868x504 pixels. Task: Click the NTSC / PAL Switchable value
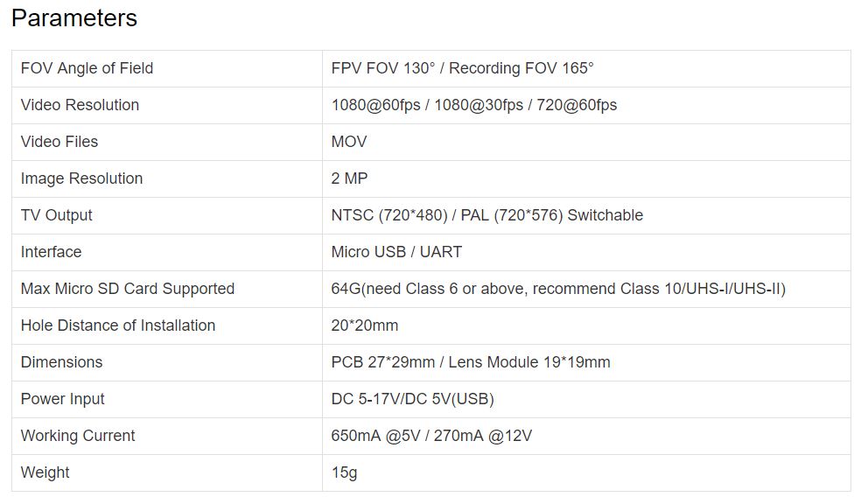[487, 215]
